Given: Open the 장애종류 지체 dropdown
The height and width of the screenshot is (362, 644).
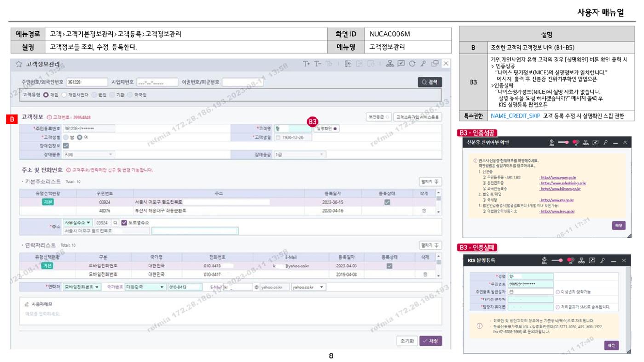Looking at the screenshot, I should tap(89, 155).
